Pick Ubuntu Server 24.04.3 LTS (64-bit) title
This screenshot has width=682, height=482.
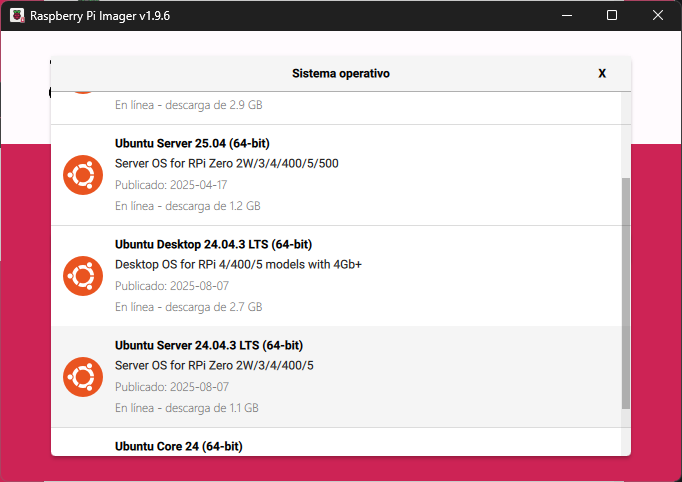[209, 345]
